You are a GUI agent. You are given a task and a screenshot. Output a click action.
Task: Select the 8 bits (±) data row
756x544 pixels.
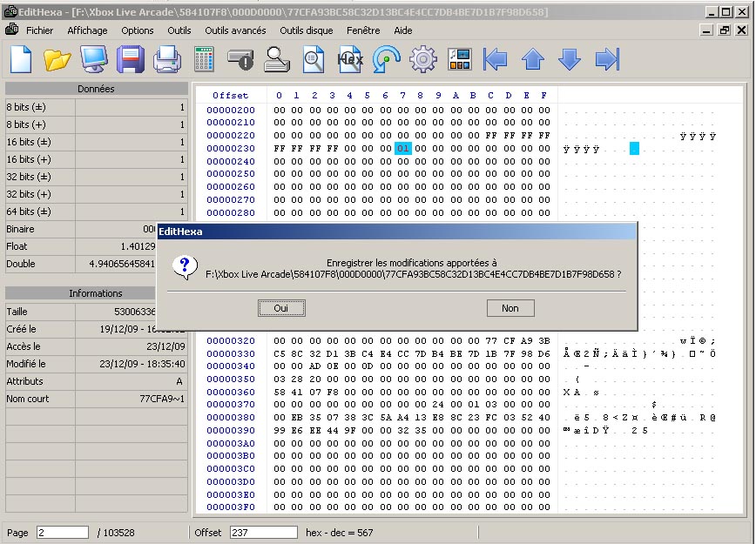(96, 107)
